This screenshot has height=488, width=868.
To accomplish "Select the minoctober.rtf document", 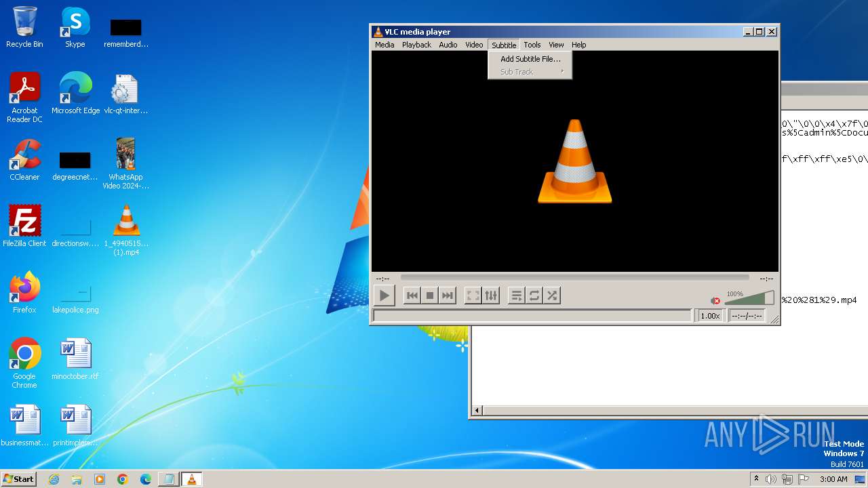I will (x=75, y=359).
